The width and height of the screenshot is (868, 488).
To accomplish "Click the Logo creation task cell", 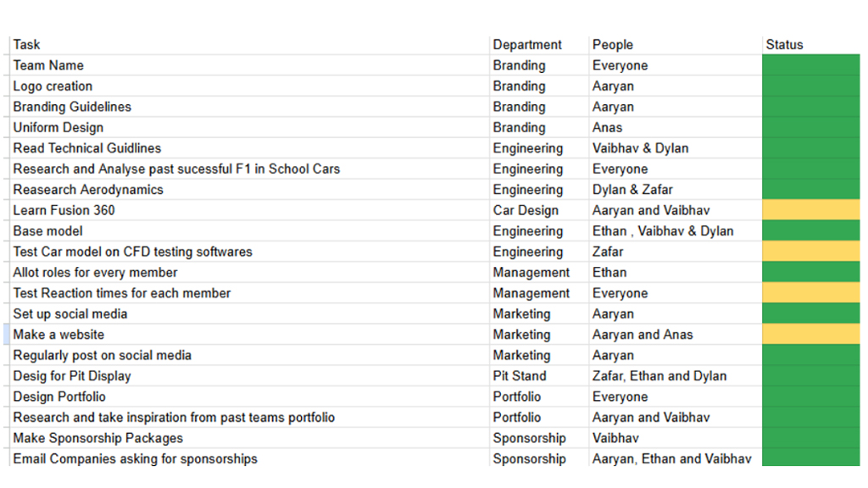I will 250,86.
